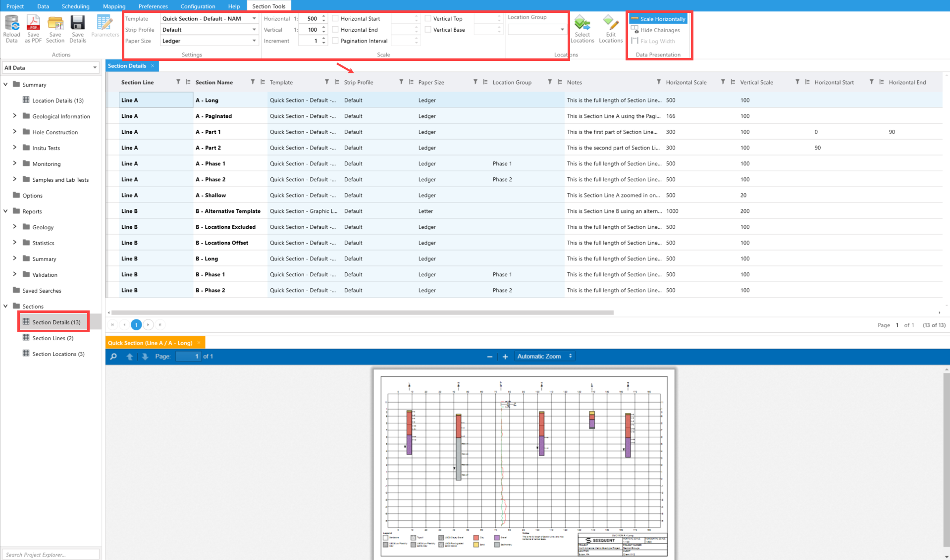950x560 pixels.
Task: Tick the Vertical Top checkbox
Action: [x=428, y=18]
